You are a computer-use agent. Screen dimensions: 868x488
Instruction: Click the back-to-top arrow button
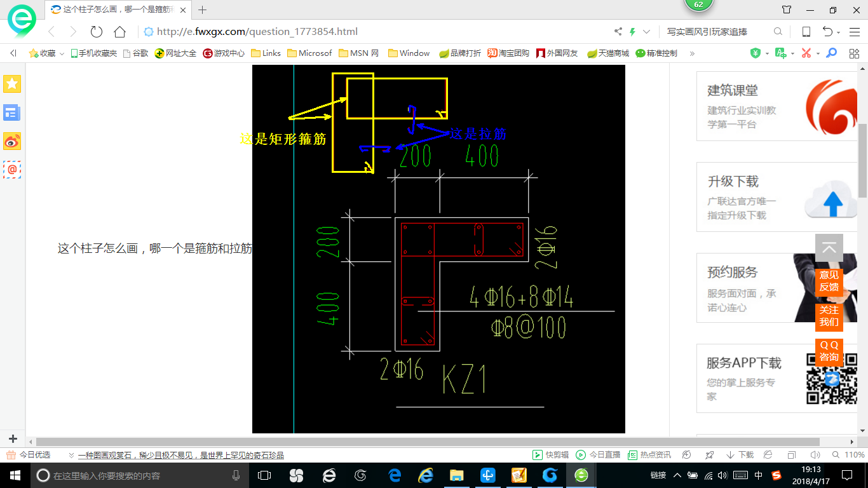point(829,248)
